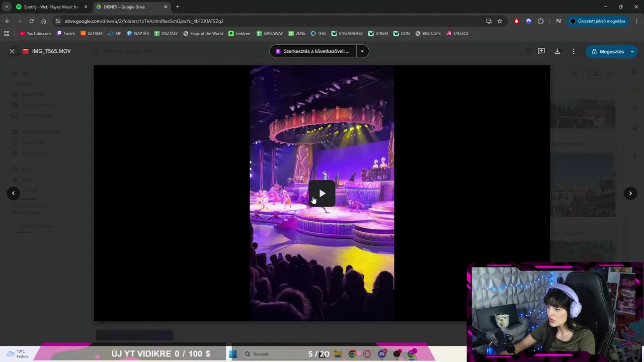Bookmark this page with the star icon
Viewport: 644px width, 362px height.
[x=500, y=21]
